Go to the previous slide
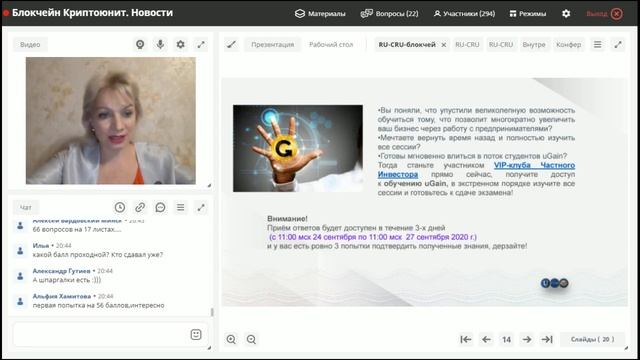 (x=486, y=339)
